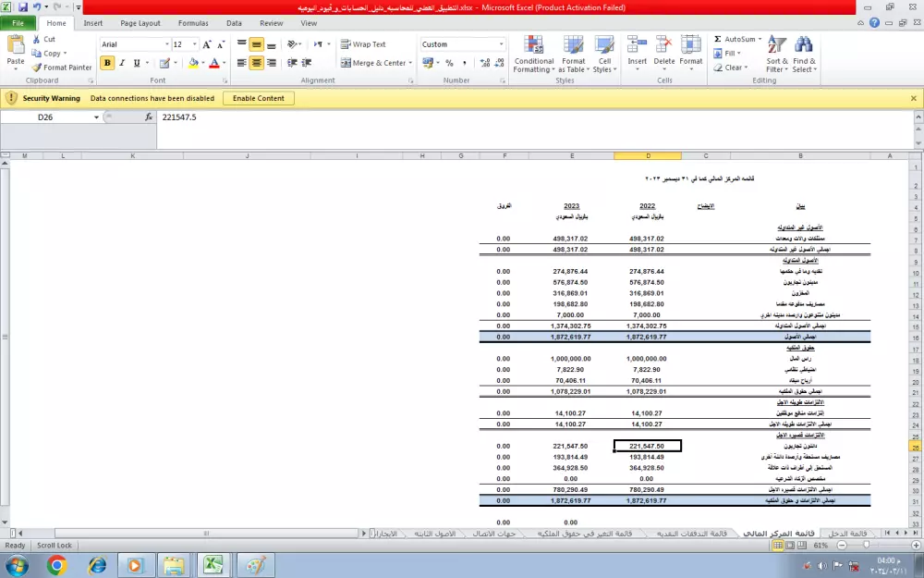
Task: Switch to the Review ribbon tab
Action: pos(271,23)
